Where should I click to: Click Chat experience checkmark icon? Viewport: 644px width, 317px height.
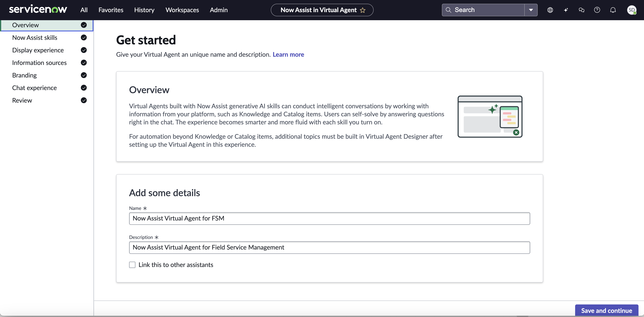point(84,88)
